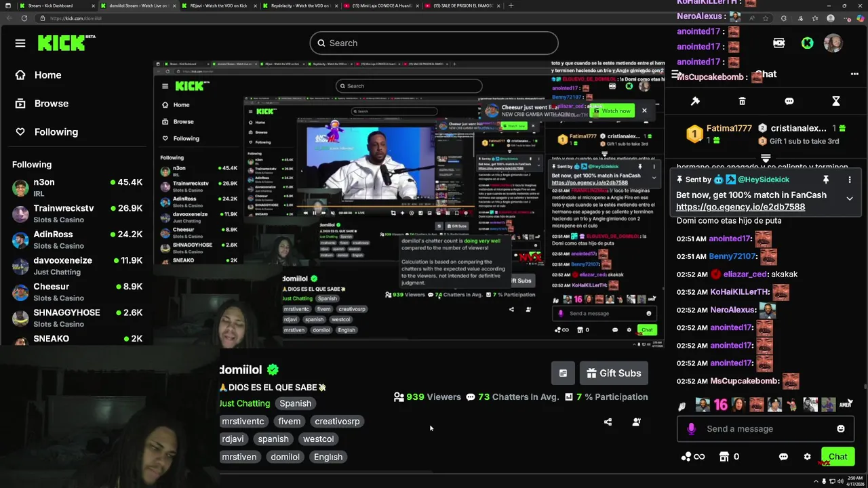Viewport: 868px width, 488px height.
Task: Open the hamburger menu beside Kick logo
Action: [x=20, y=43]
